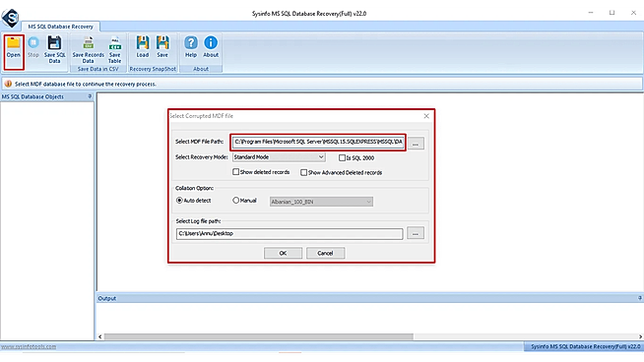Click the 'Select Recovery Mode:' label

coord(202,157)
